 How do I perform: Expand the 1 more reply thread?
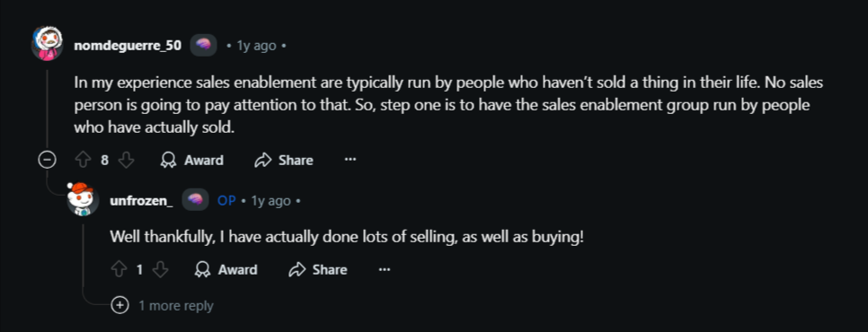[120, 305]
